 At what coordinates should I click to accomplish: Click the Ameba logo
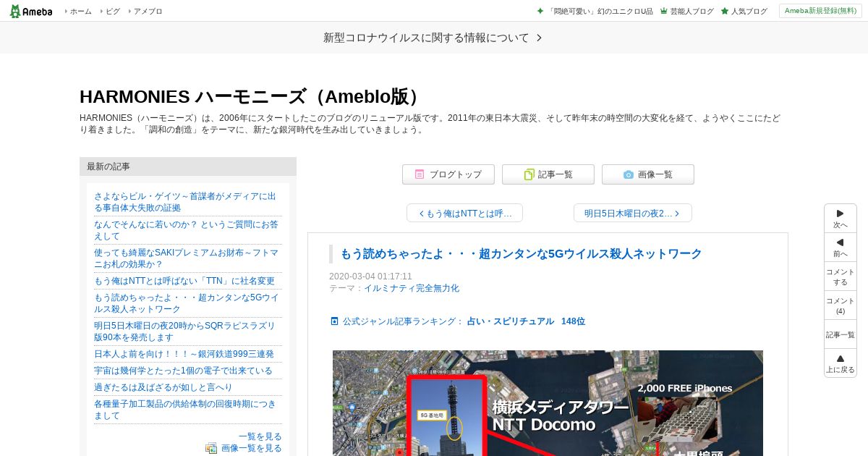[31, 11]
